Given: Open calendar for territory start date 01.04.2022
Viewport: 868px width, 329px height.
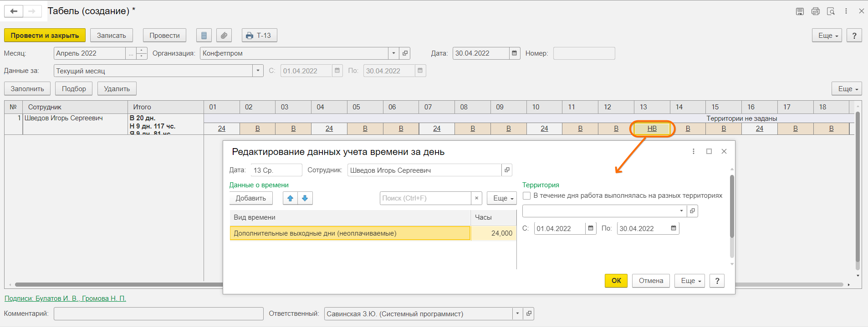Looking at the screenshot, I should click(591, 228).
